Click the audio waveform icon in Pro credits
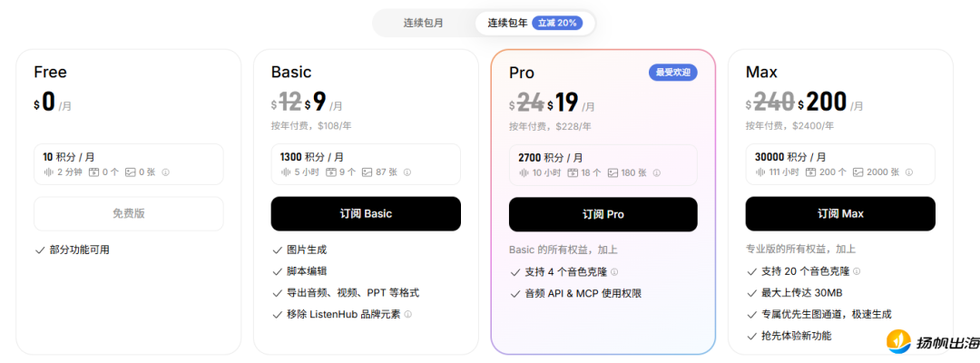The width and height of the screenshot is (980, 363). coord(524,172)
